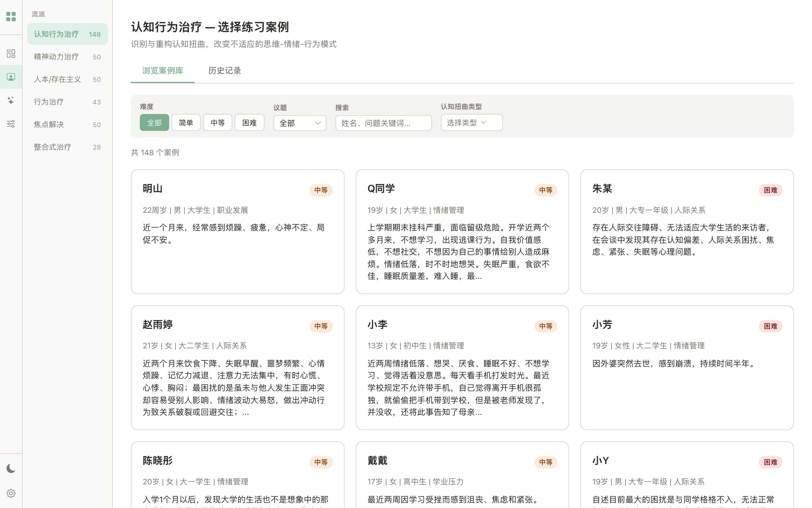
Task: Open the 朱某 case card
Action: point(687,232)
